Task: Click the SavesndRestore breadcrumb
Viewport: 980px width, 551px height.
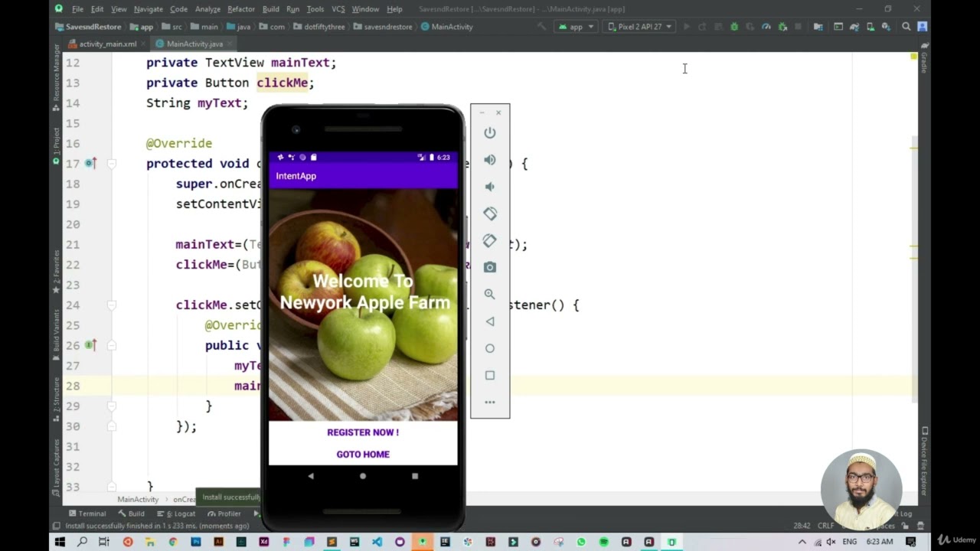Action: pos(88,27)
